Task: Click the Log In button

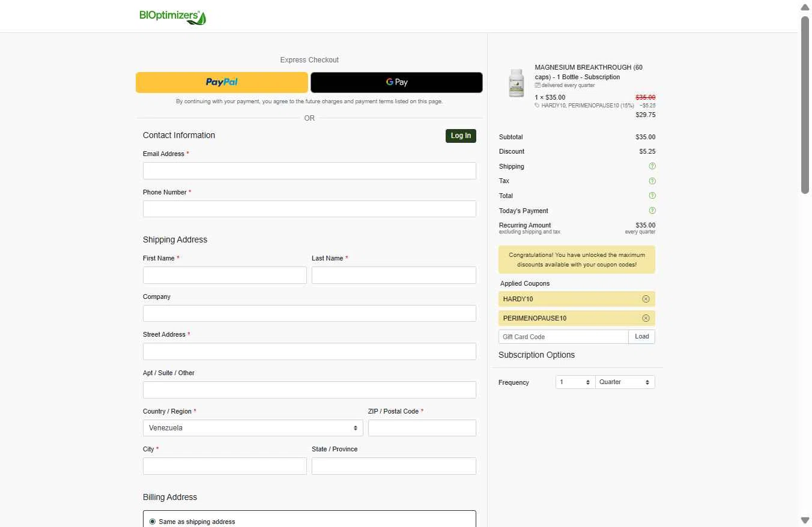Action: pos(461,136)
